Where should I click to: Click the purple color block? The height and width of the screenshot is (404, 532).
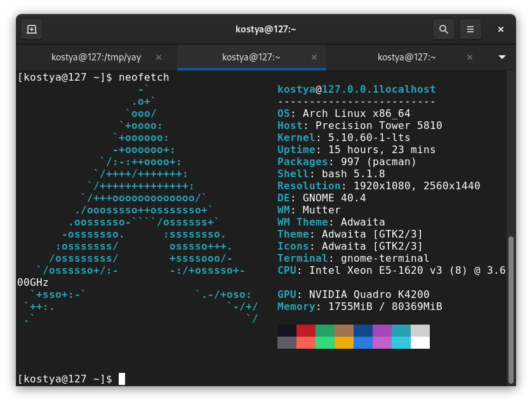click(382, 330)
